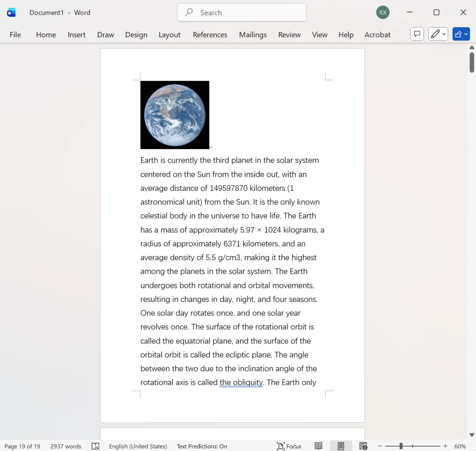
Task: Open the File tab
Action: (15, 35)
